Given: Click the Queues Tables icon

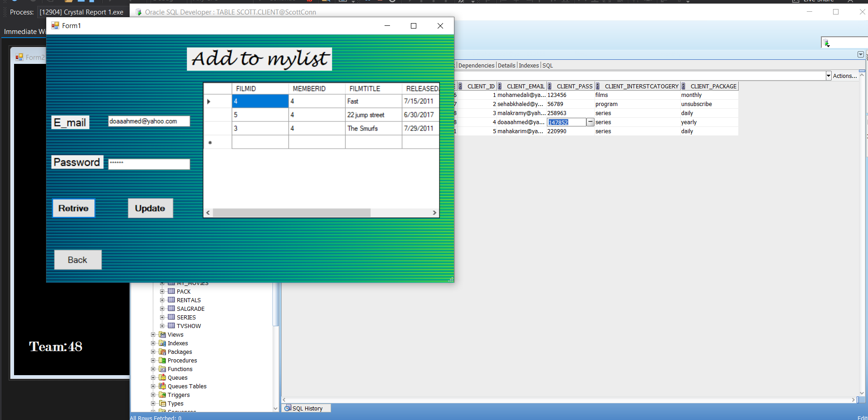Looking at the screenshot, I should [x=162, y=386].
